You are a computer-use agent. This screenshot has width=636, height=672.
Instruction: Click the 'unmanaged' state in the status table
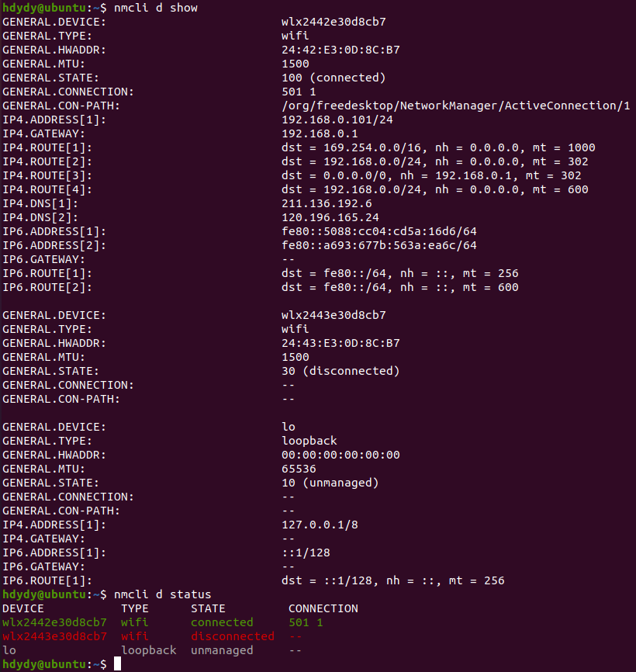pyautogui.click(x=222, y=650)
